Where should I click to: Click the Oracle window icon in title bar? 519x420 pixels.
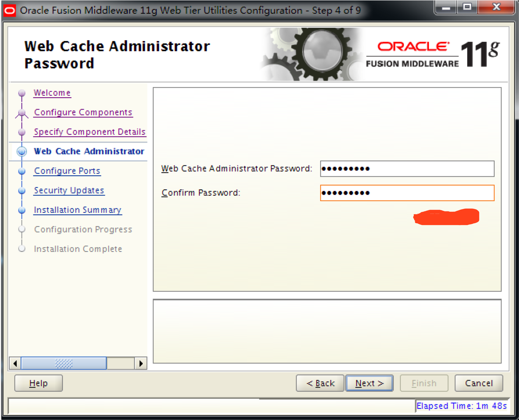coord(9,10)
